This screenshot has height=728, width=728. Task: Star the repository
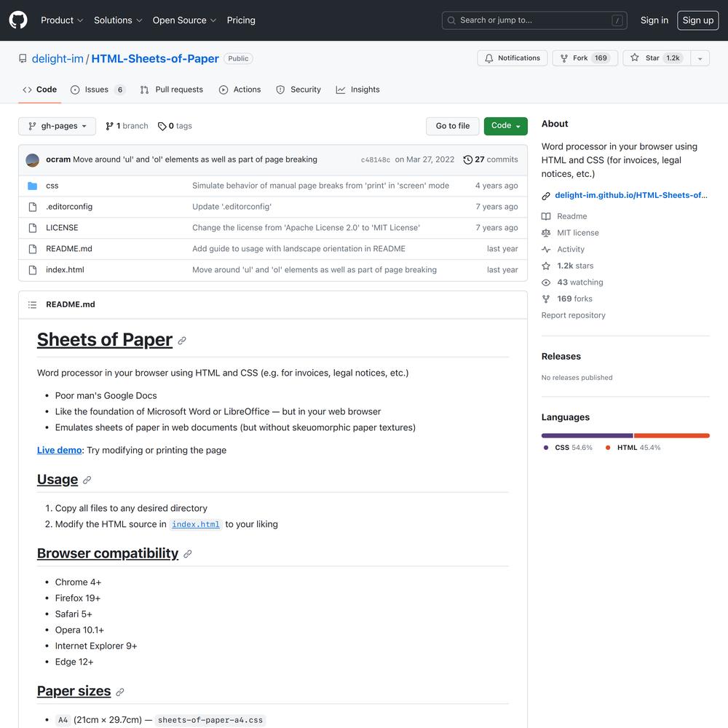(657, 58)
